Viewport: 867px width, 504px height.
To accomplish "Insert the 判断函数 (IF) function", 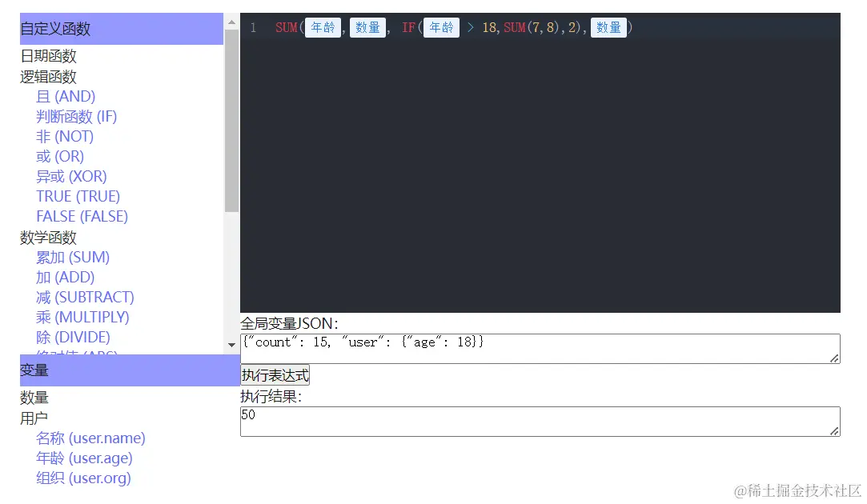I will [76, 117].
